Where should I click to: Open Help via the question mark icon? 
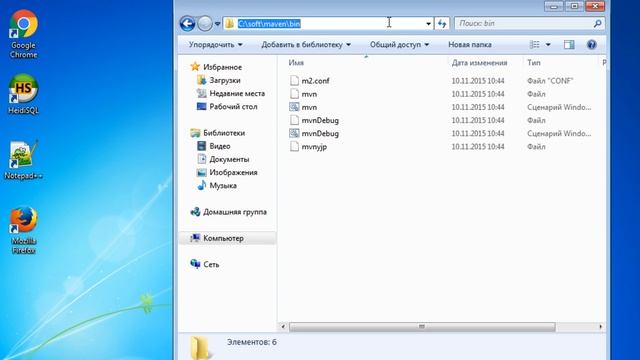(591, 44)
